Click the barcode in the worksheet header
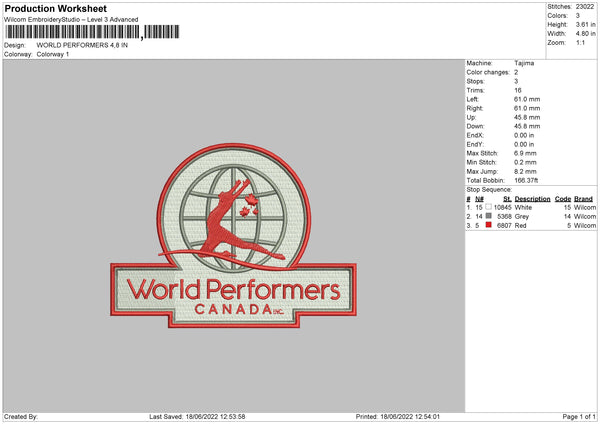This screenshot has width=600, height=424. [x=92, y=32]
